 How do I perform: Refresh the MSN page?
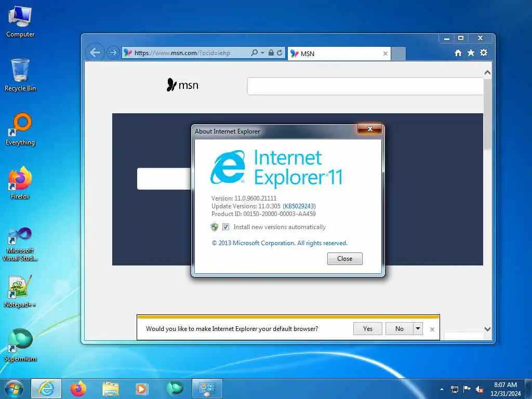280,52
